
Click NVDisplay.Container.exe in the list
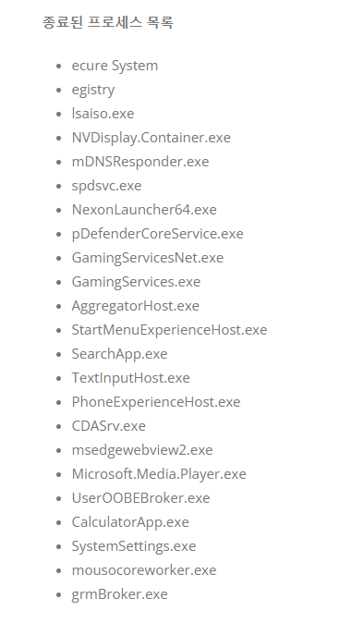tap(151, 138)
